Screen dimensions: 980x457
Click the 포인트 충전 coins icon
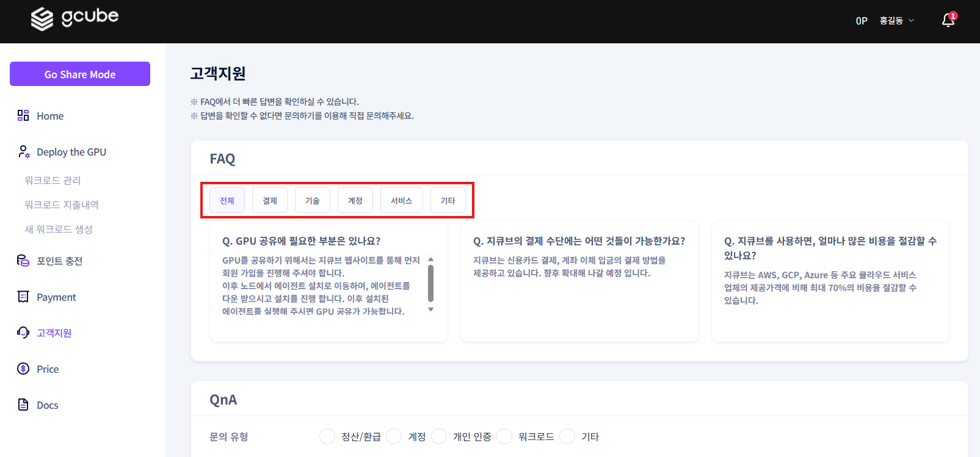[23, 261]
